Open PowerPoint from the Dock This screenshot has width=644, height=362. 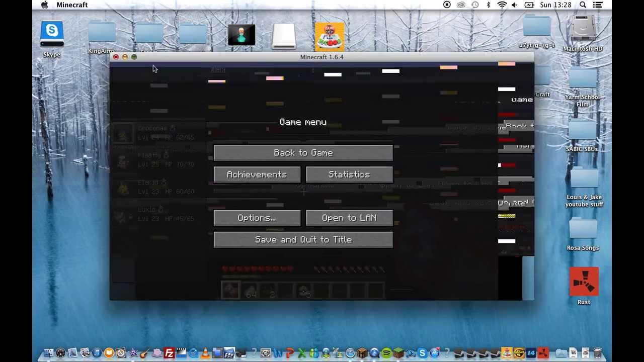[290, 353]
